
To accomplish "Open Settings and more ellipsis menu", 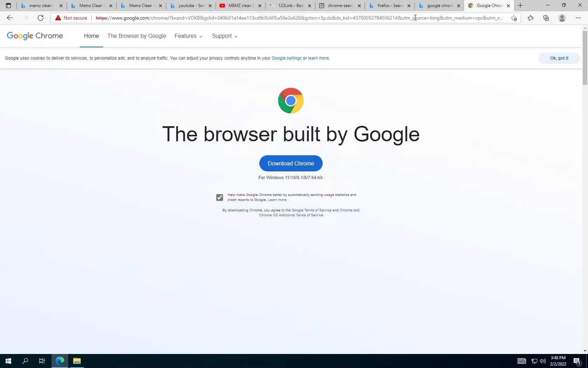I will tap(578, 18).
